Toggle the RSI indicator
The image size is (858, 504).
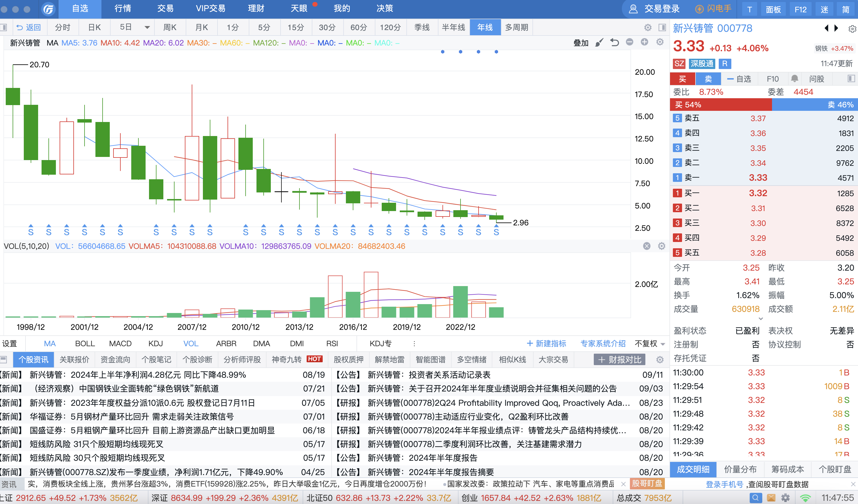332,344
